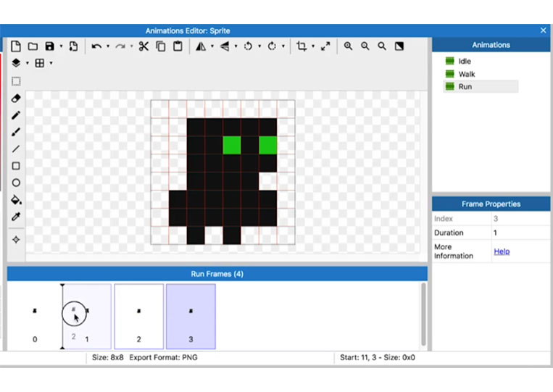Viewport: 553px width, 392px height.
Task: Close the Animations Editor window
Action: (543, 30)
